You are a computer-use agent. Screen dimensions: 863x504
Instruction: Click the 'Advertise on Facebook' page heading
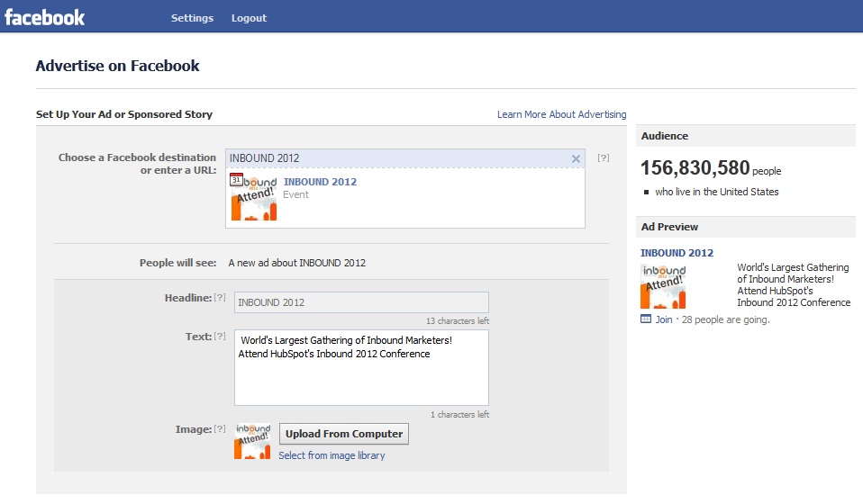coord(117,66)
